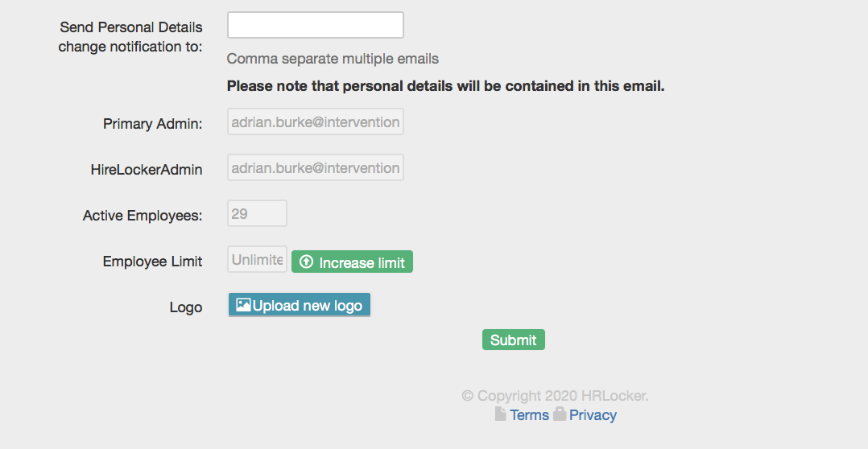Click the Employee Limit label
The image size is (868, 449).
point(152,262)
